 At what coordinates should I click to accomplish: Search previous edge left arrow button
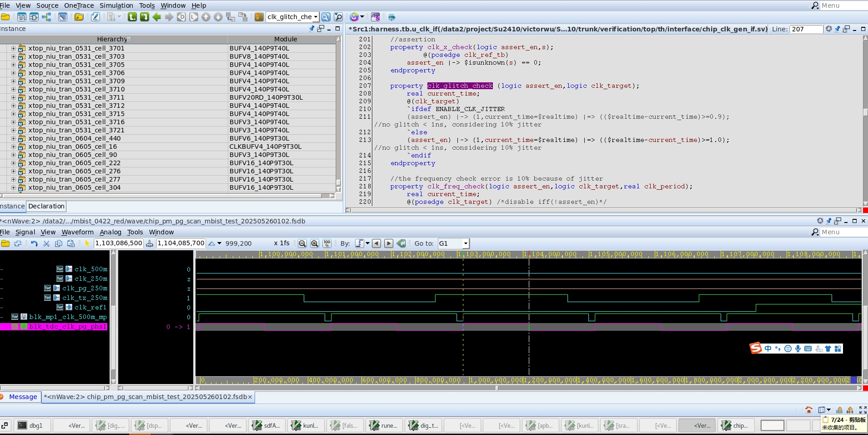(x=376, y=243)
